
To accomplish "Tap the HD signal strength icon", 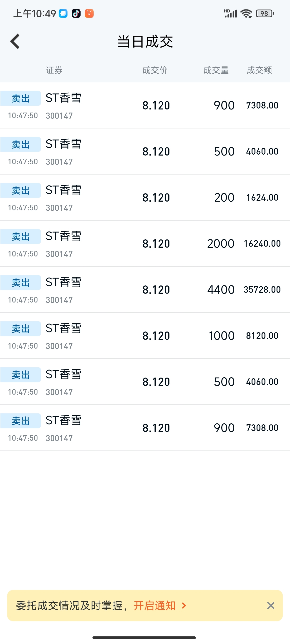I will coord(230,14).
